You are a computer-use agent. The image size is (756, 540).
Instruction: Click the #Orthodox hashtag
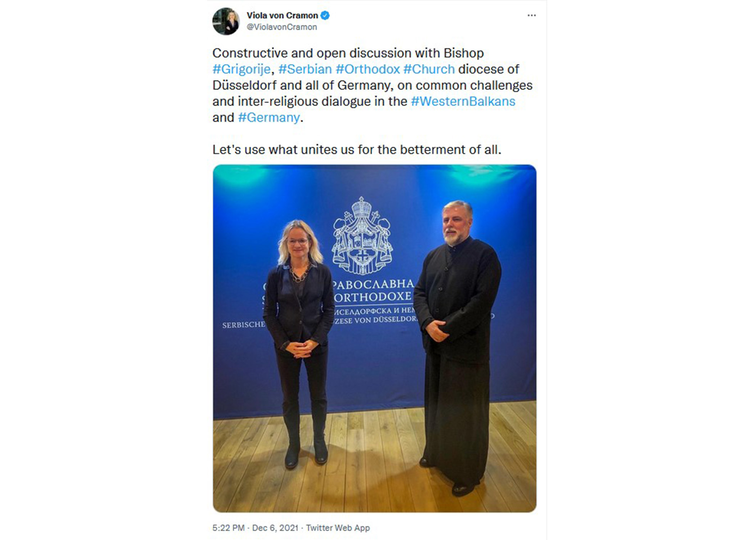[x=368, y=69]
